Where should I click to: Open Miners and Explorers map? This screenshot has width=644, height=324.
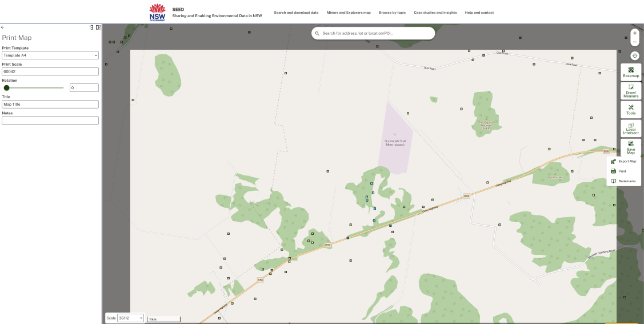coord(349,13)
